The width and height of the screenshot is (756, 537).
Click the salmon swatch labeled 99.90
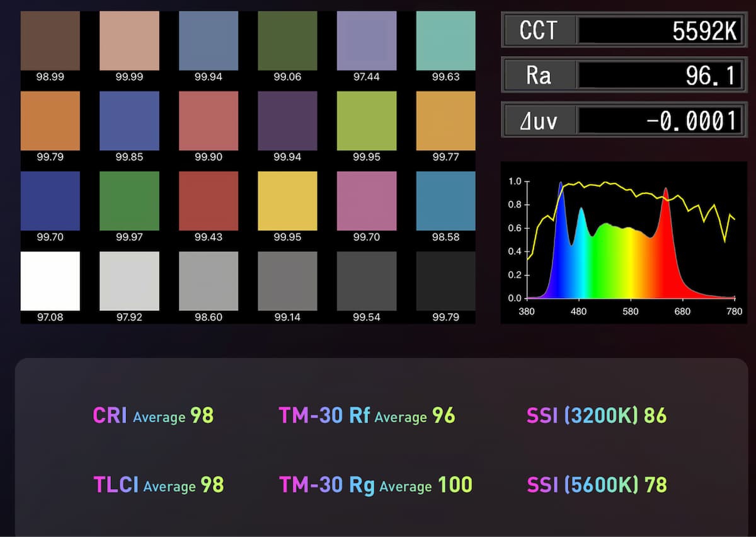pos(209,121)
